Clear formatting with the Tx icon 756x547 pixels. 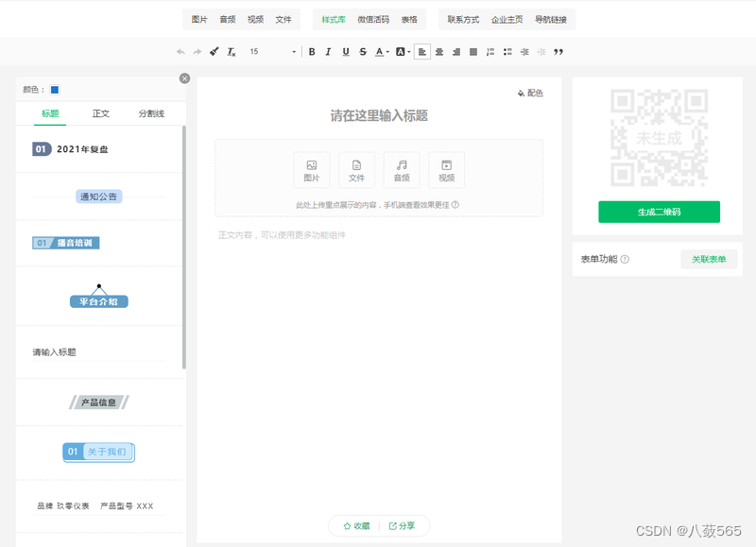(232, 52)
